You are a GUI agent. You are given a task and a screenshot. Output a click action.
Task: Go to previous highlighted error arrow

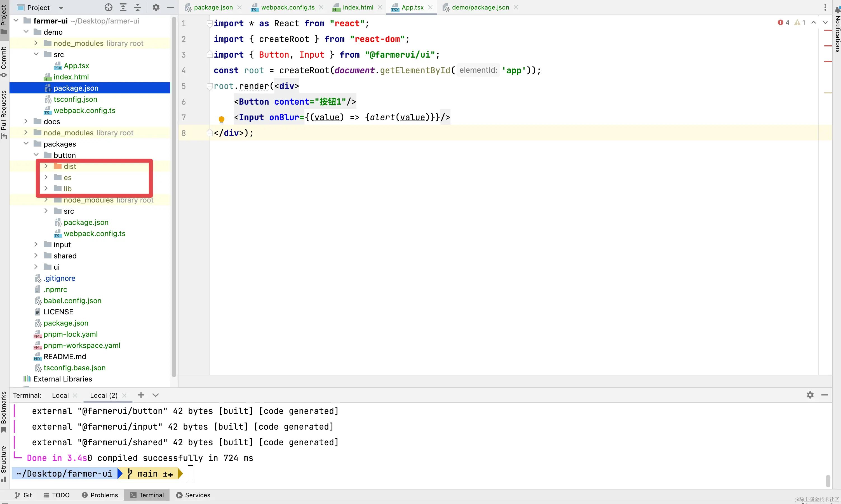(x=814, y=22)
